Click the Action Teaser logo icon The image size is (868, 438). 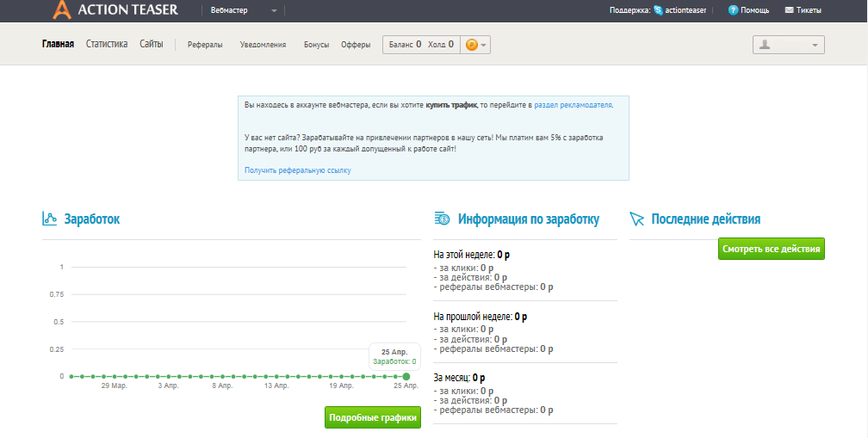[62, 10]
